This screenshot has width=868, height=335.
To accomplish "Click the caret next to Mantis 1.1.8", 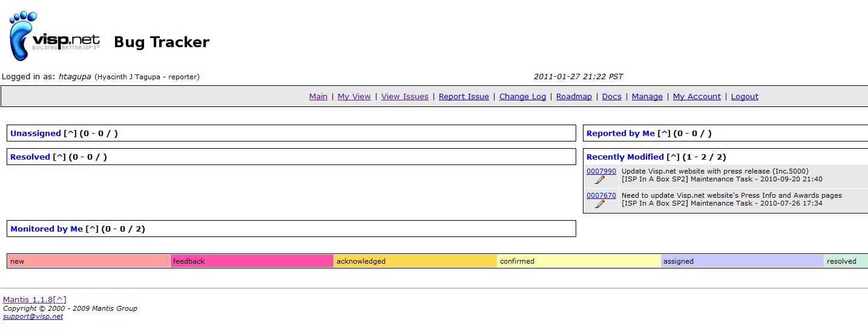I will click(x=60, y=300).
